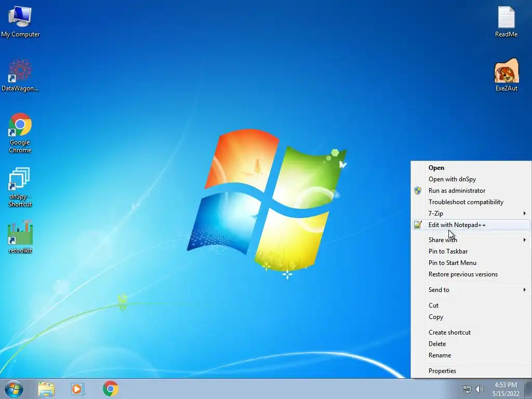This screenshot has height=399, width=532.
Task: Launch Windows Media Player from taskbar
Action: (x=78, y=389)
